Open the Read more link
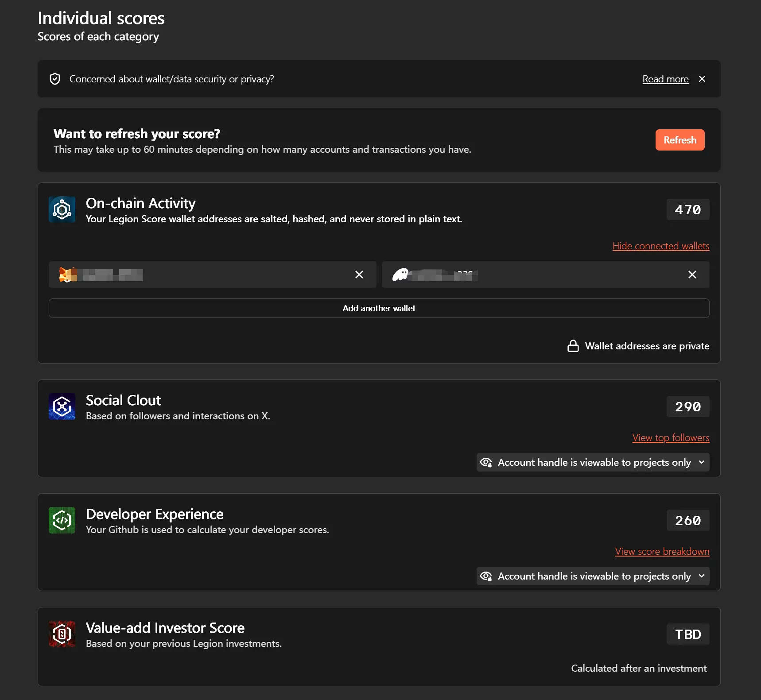Image resolution: width=761 pixels, height=700 pixels. pyautogui.click(x=665, y=79)
